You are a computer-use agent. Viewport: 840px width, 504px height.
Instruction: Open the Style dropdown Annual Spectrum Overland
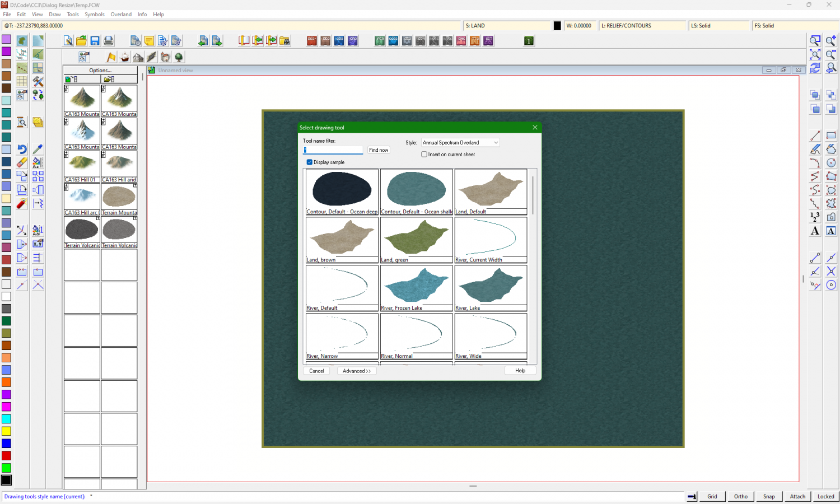[460, 143]
